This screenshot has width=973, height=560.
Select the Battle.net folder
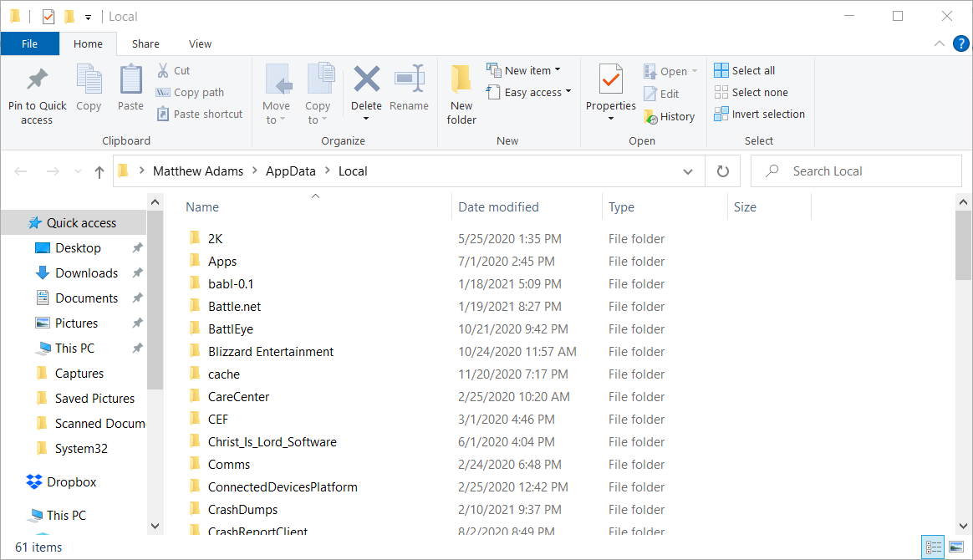point(234,307)
